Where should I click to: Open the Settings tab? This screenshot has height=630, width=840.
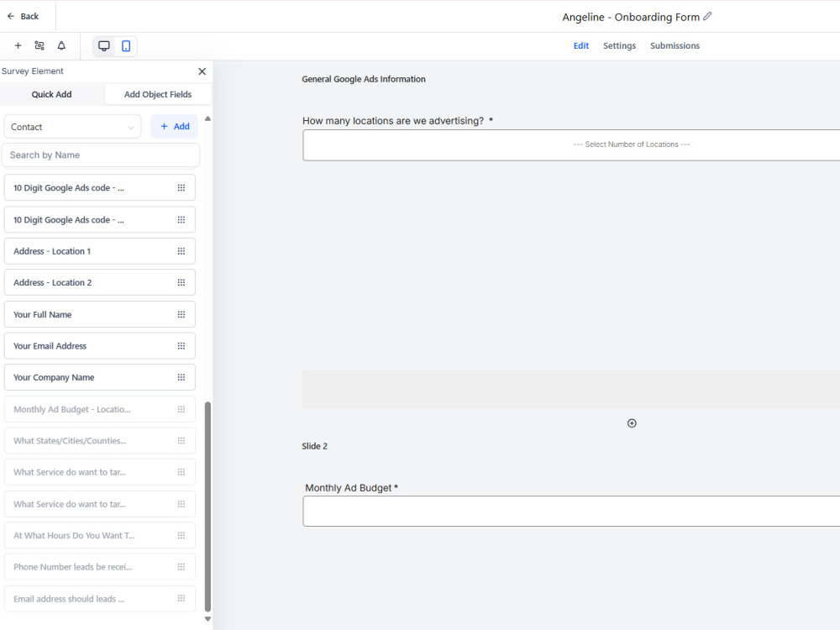pos(619,45)
